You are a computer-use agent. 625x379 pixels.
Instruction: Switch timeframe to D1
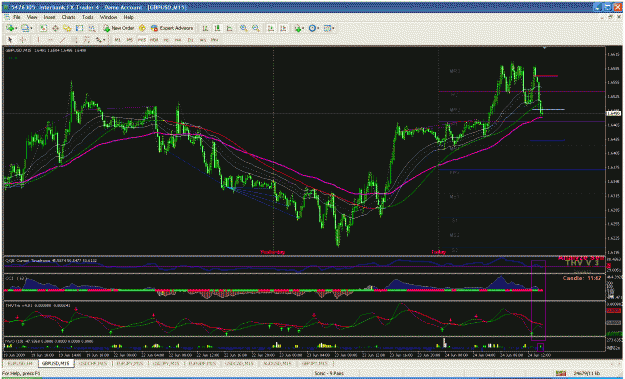tap(191, 40)
